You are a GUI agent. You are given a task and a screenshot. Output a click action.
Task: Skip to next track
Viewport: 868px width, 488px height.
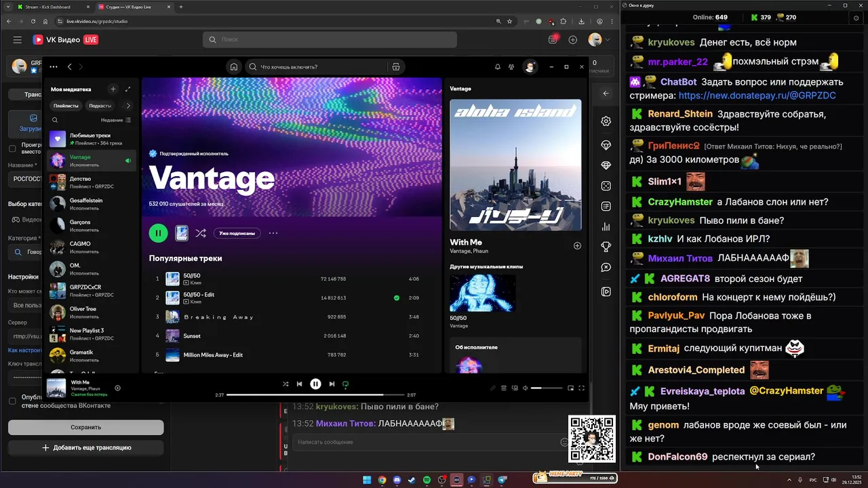(332, 384)
